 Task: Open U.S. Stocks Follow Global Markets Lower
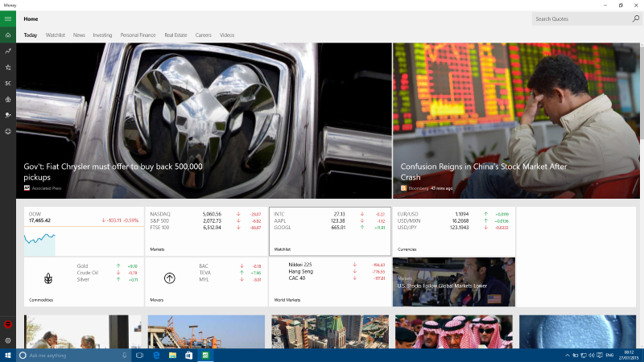point(454,282)
